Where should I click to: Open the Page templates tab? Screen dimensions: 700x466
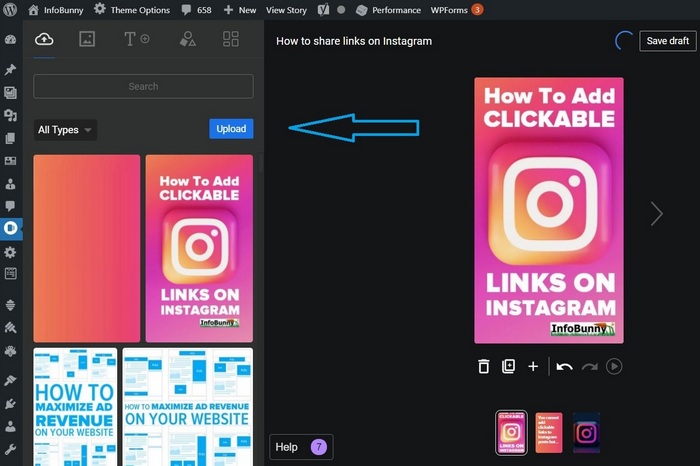[x=231, y=39]
